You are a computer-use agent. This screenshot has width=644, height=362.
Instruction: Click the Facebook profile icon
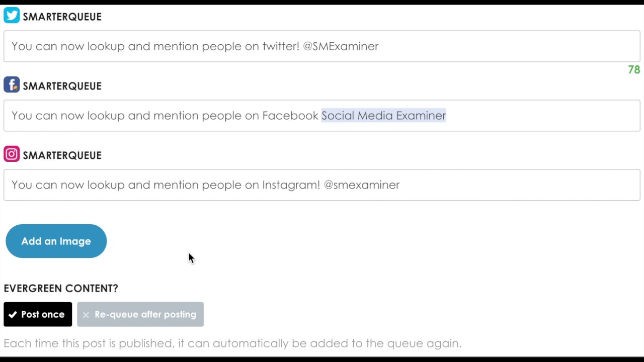(12, 84)
